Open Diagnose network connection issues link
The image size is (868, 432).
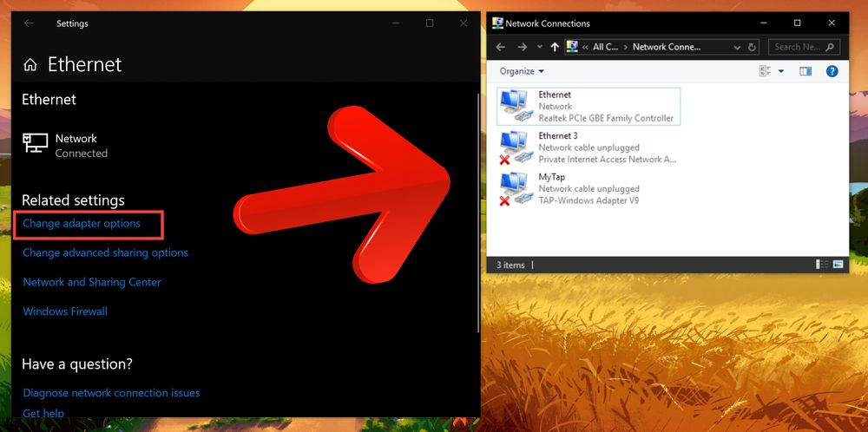(x=111, y=393)
